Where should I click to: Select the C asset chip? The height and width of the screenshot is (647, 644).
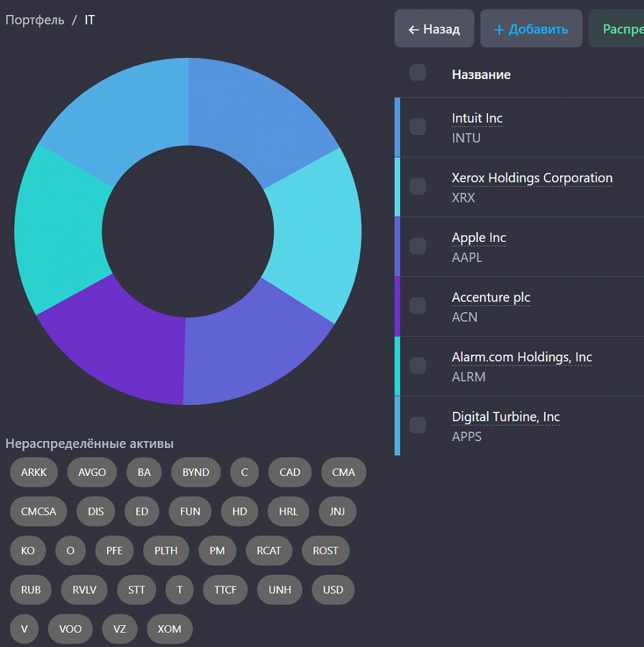[245, 472]
